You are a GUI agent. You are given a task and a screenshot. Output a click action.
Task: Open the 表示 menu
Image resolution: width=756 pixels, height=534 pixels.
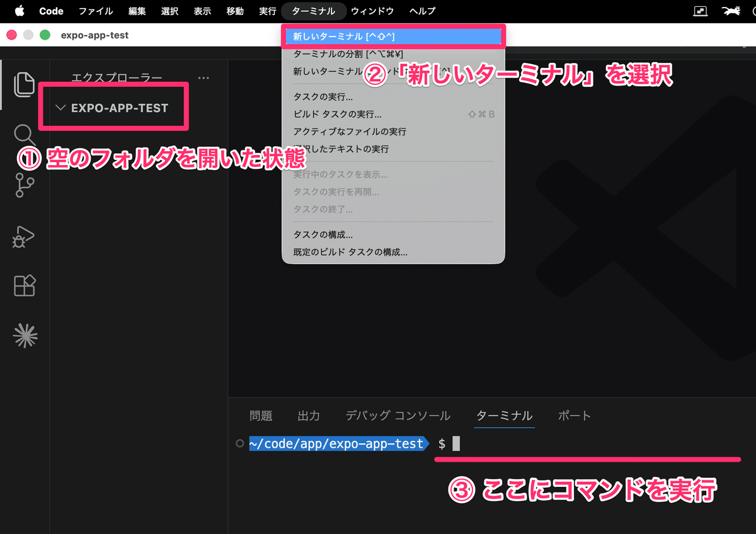click(x=202, y=11)
